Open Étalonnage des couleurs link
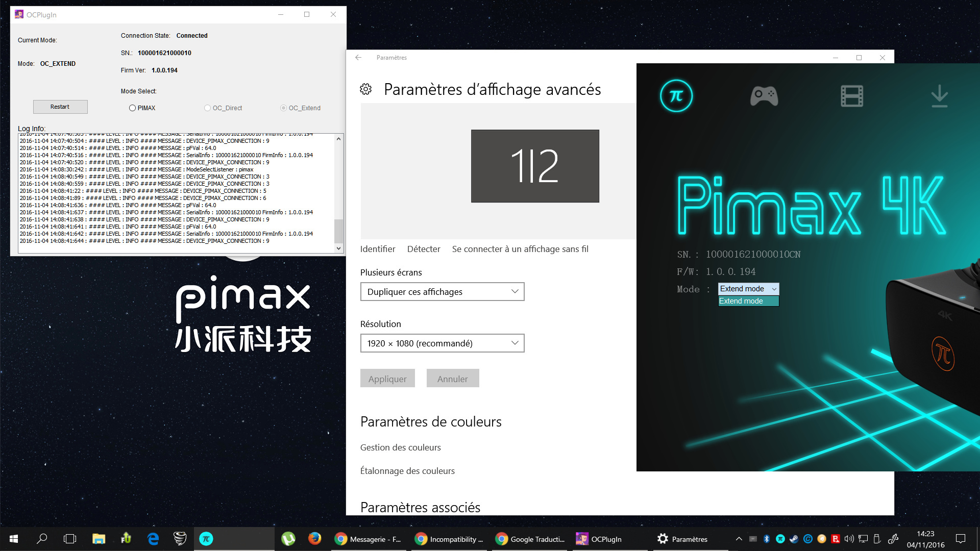Image resolution: width=980 pixels, height=551 pixels. [x=407, y=471]
